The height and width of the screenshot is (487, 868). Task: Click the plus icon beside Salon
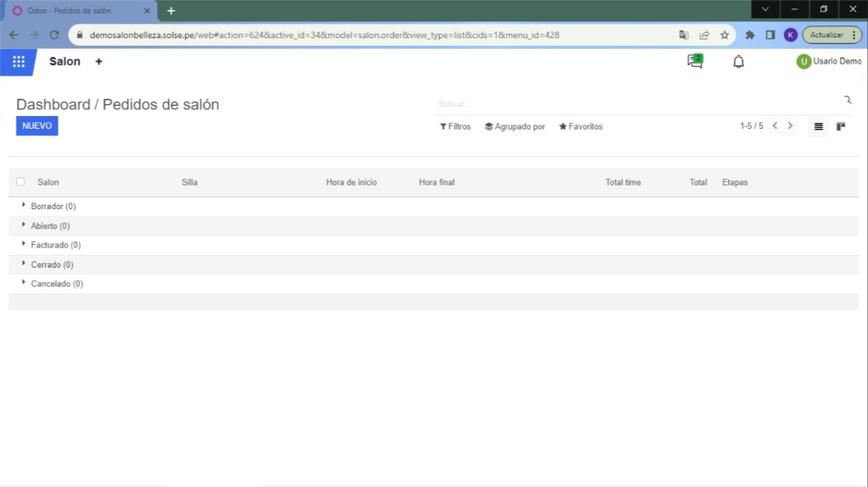[x=98, y=62]
